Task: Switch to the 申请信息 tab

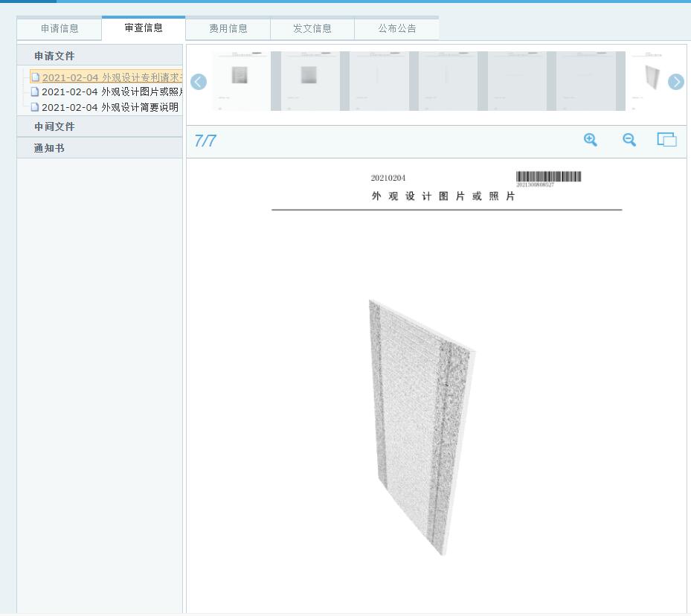Action: pos(60,29)
